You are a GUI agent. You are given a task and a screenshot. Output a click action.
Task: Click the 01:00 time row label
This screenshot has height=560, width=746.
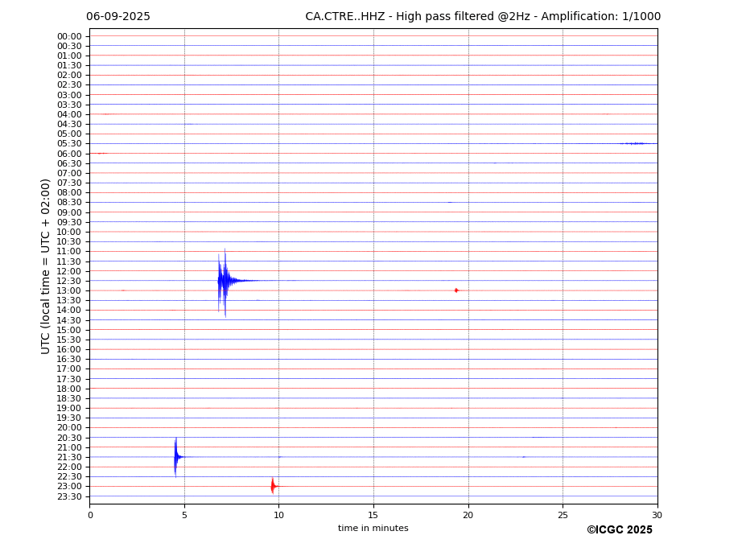(x=69, y=56)
